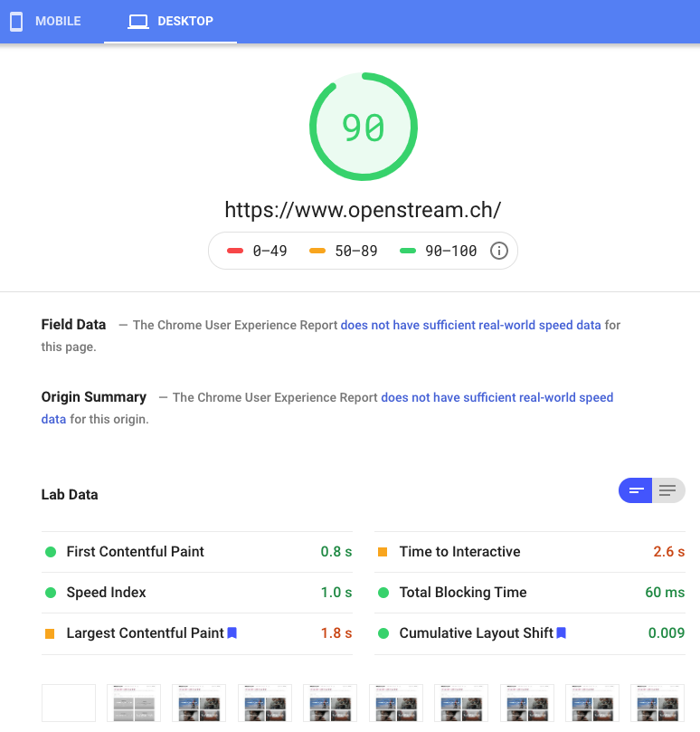Select the Total Blocking Time metric label
The width and height of the screenshot is (700, 732).
click(x=463, y=592)
